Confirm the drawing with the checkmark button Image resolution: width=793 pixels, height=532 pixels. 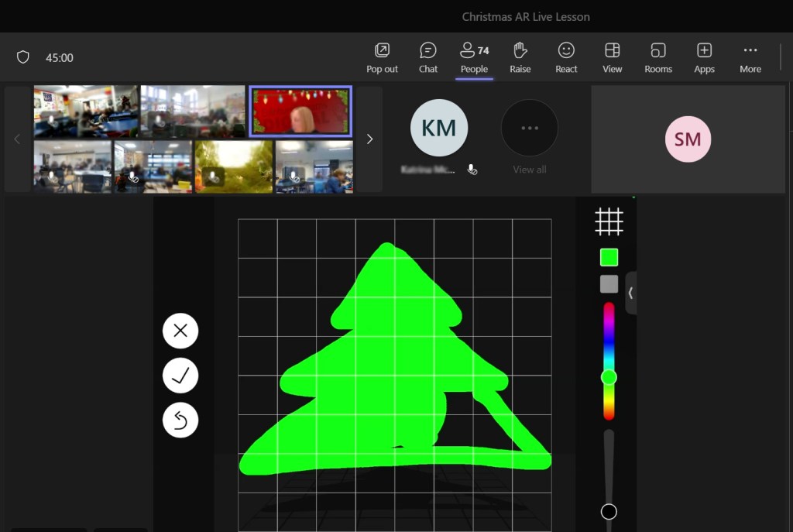[180, 376]
